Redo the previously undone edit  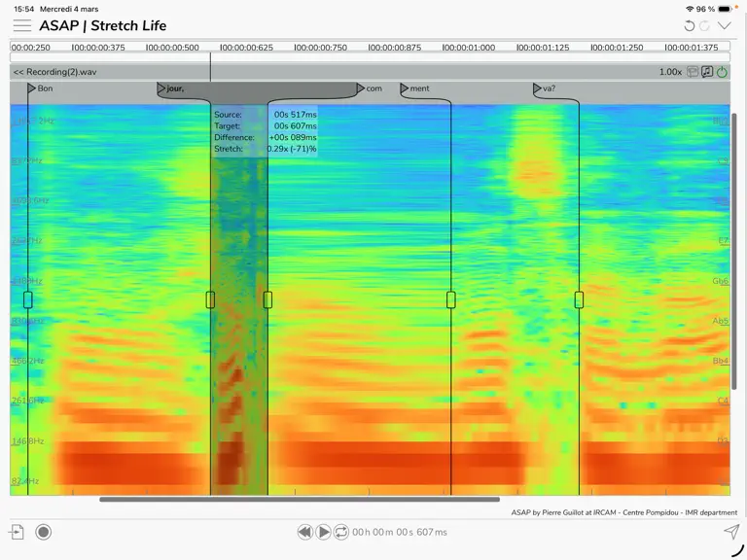tap(704, 25)
